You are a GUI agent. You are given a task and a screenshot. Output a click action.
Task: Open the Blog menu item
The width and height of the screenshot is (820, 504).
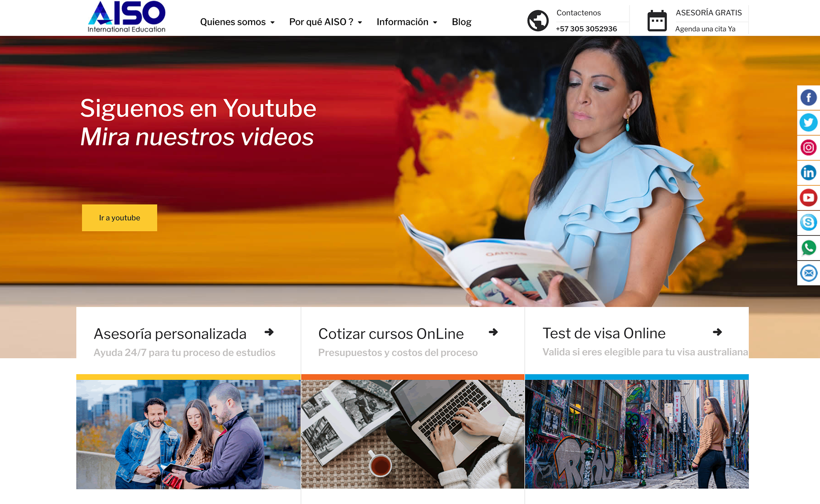(x=461, y=22)
